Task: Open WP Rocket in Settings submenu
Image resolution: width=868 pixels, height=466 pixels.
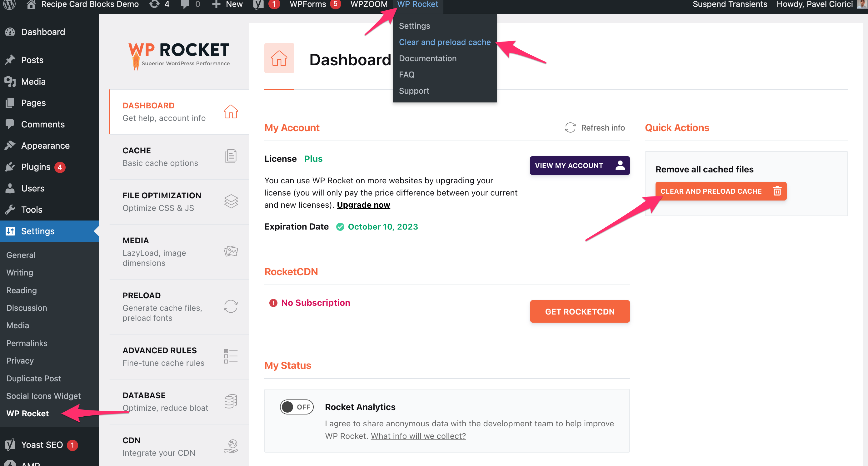Action: point(27,413)
